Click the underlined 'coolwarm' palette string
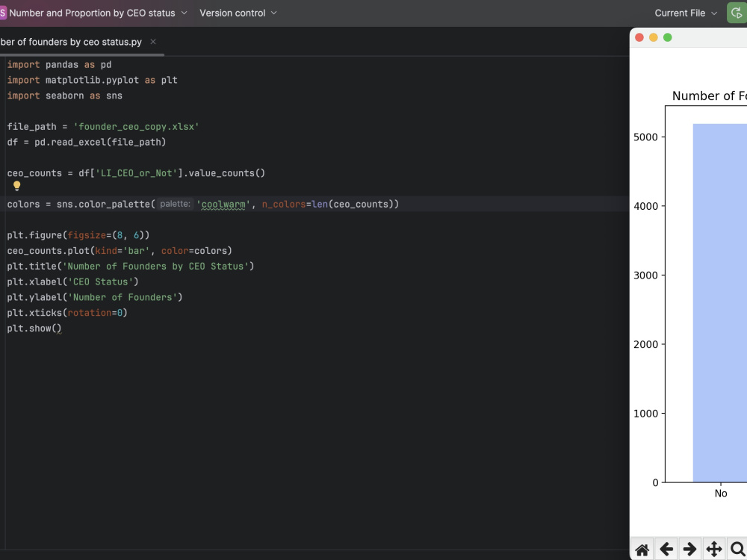Viewport: 747px width, 560px height. pyautogui.click(x=221, y=203)
